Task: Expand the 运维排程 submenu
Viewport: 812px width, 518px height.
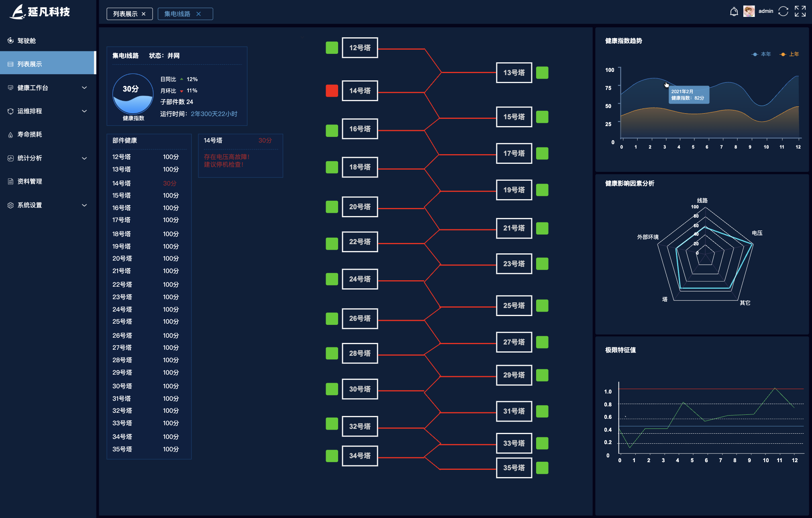Action: click(84, 111)
